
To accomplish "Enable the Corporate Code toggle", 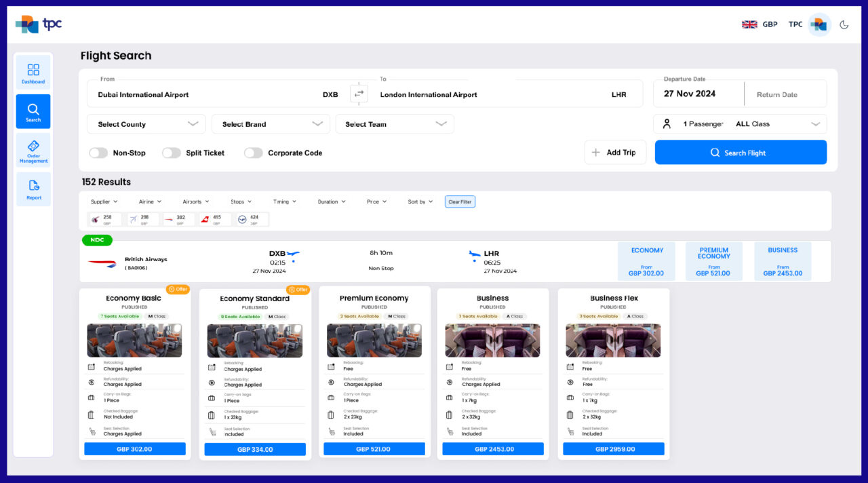I will pos(253,153).
